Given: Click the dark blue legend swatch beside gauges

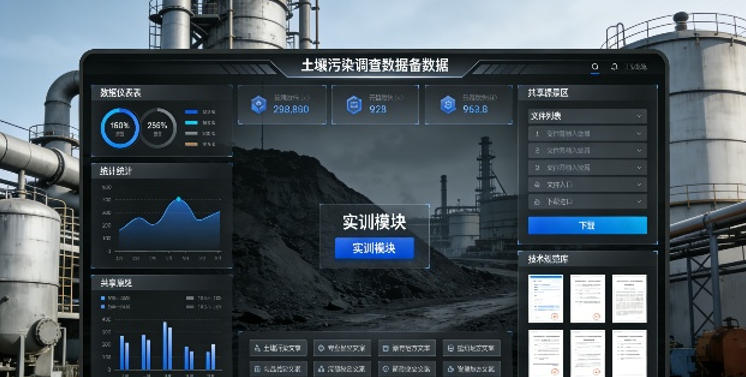Looking at the screenshot, I should point(191,112).
